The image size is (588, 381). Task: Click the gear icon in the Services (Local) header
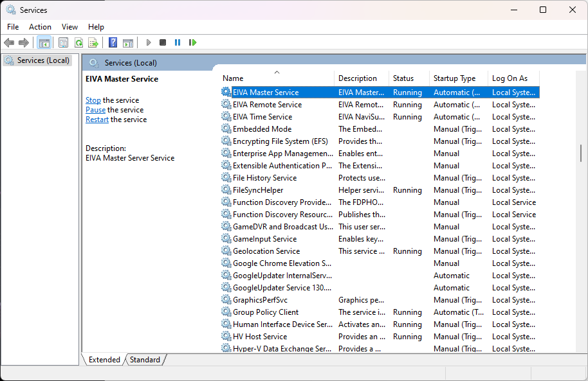pos(94,63)
